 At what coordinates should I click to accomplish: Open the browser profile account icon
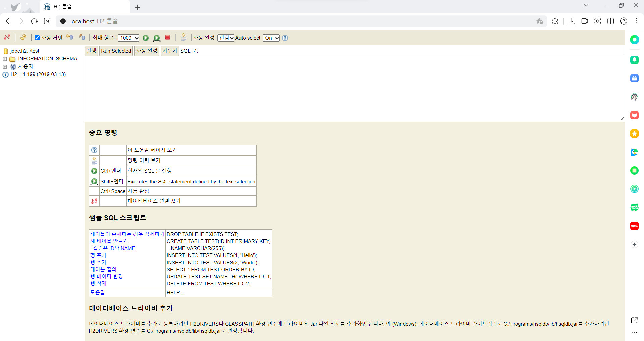click(x=624, y=21)
